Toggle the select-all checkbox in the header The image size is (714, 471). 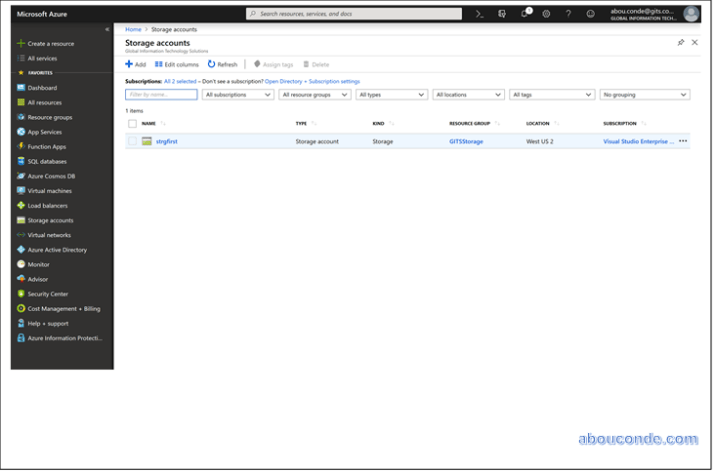click(132, 123)
